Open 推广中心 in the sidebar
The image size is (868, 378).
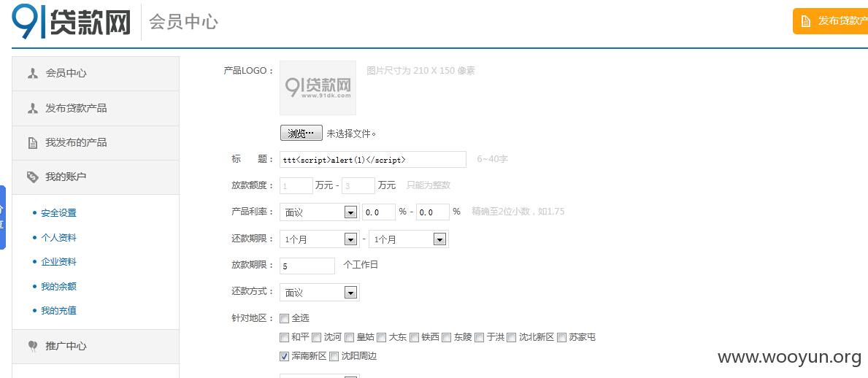96,346
